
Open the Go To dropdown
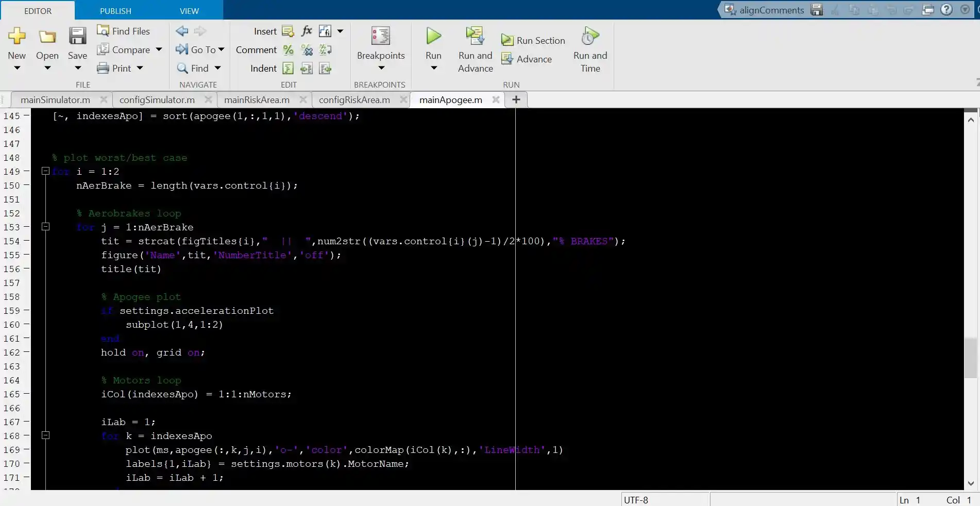click(x=221, y=49)
